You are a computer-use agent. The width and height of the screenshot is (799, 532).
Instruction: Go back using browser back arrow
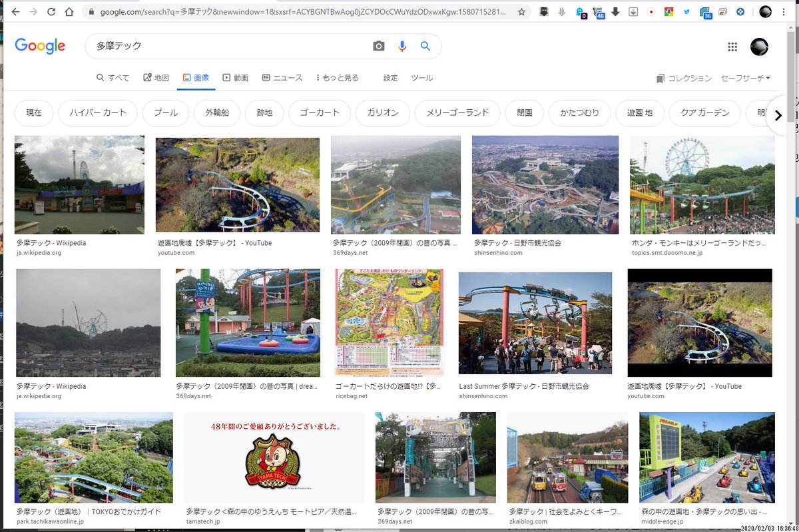15,12
